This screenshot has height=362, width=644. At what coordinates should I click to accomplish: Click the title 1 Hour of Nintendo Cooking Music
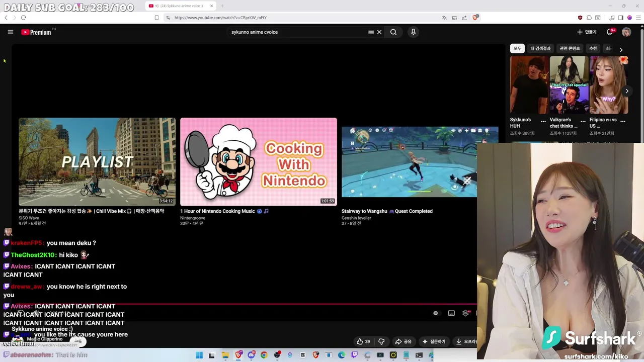[224, 211]
